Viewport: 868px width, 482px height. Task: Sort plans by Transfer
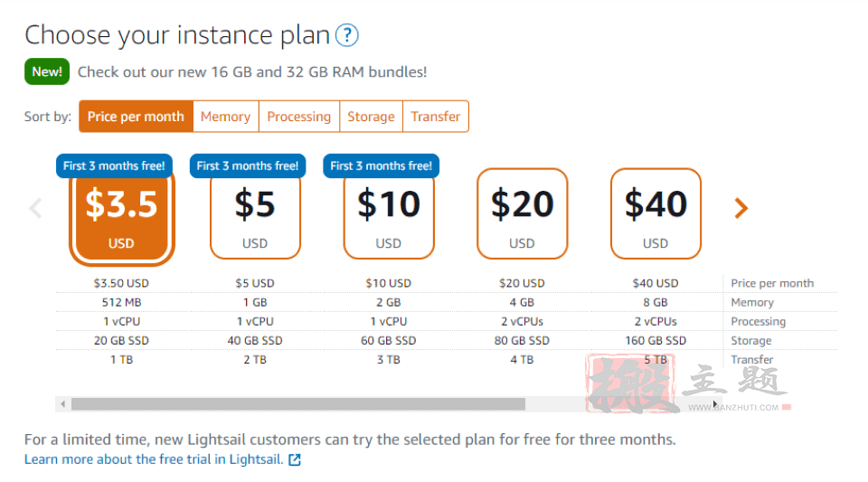[x=436, y=117]
